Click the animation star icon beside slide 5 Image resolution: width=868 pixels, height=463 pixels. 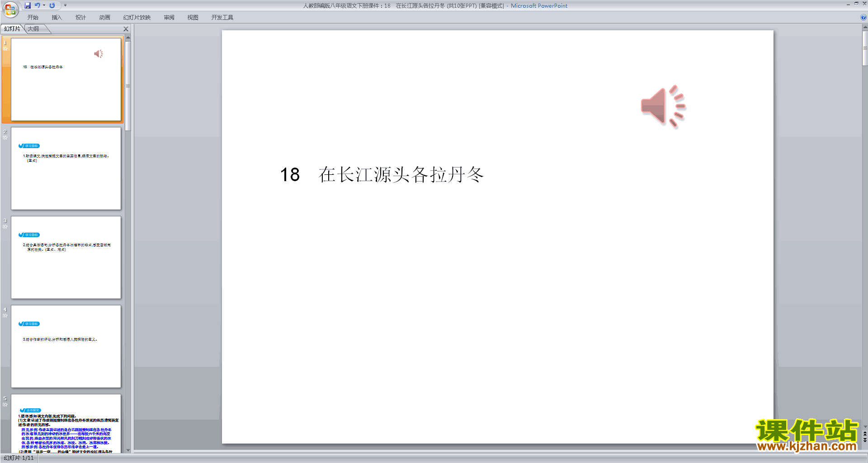(x=5, y=404)
